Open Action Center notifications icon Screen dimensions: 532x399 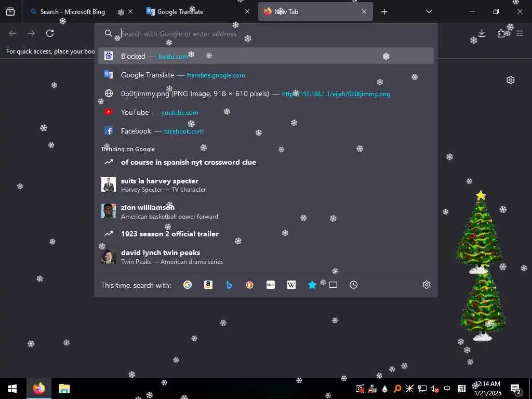516,389
